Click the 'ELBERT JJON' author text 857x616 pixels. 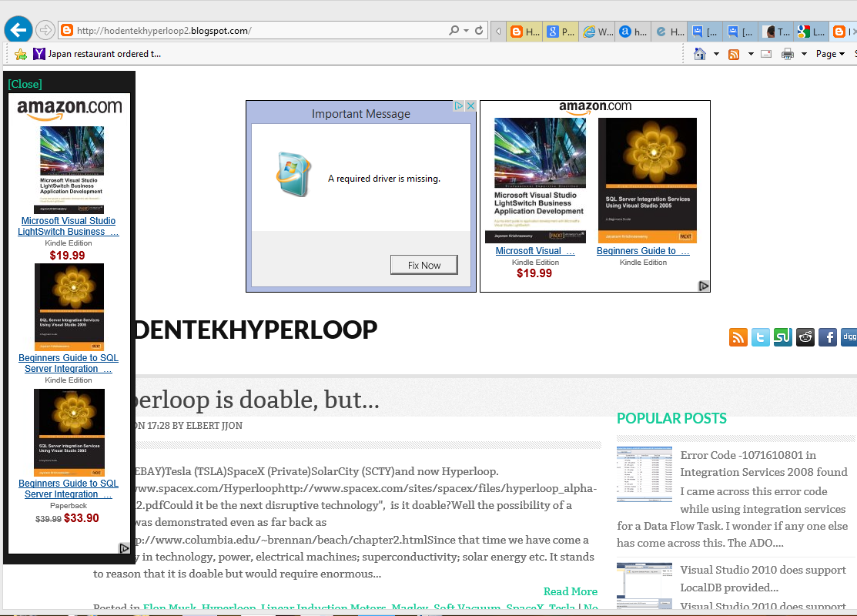coord(214,425)
